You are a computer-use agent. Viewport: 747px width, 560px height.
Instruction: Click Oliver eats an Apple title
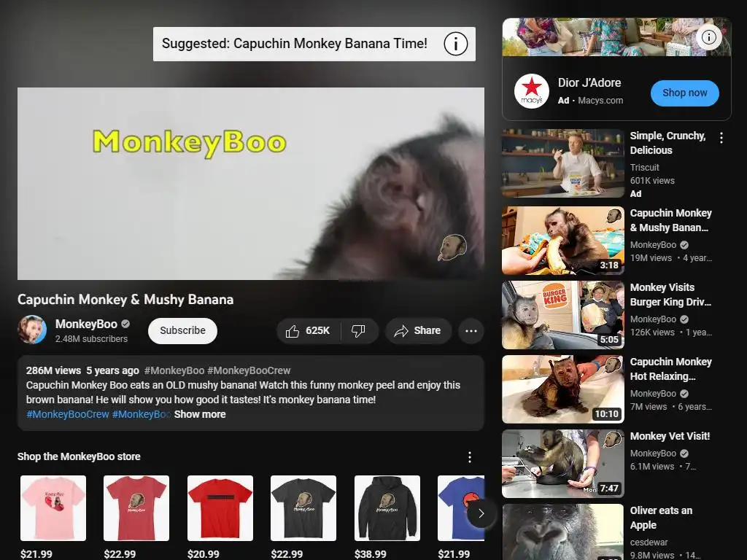[x=661, y=518]
